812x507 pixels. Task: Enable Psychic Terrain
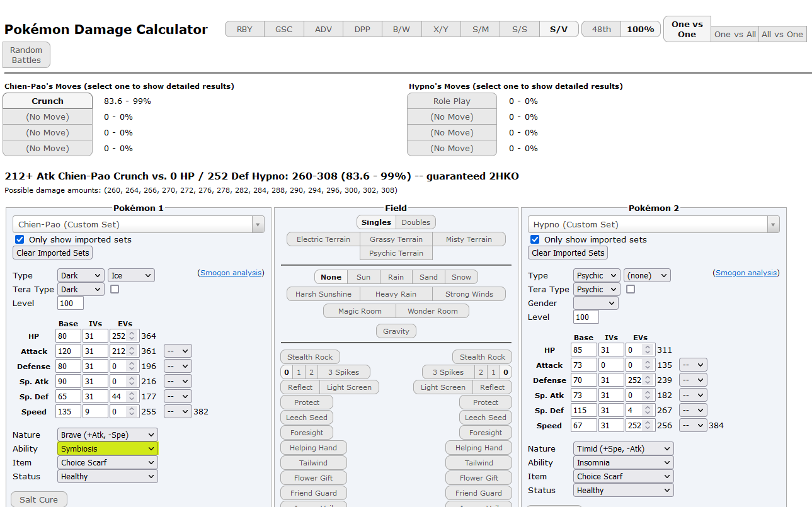pyautogui.click(x=396, y=253)
